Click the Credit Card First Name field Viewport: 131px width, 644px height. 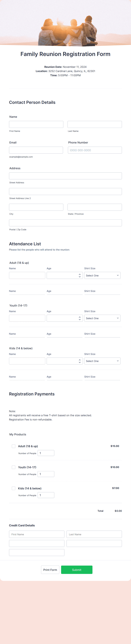tap(37, 534)
